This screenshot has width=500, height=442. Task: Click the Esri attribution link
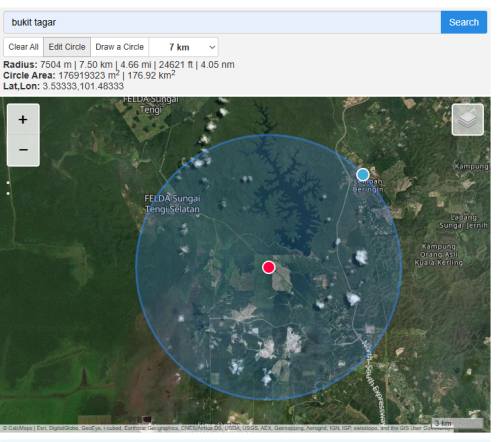tap(41, 428)
